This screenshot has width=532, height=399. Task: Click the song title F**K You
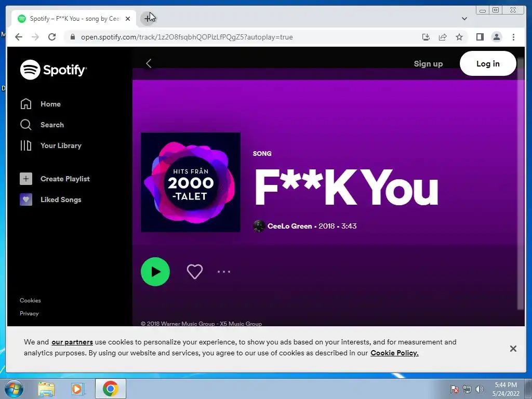click(347, 187)
